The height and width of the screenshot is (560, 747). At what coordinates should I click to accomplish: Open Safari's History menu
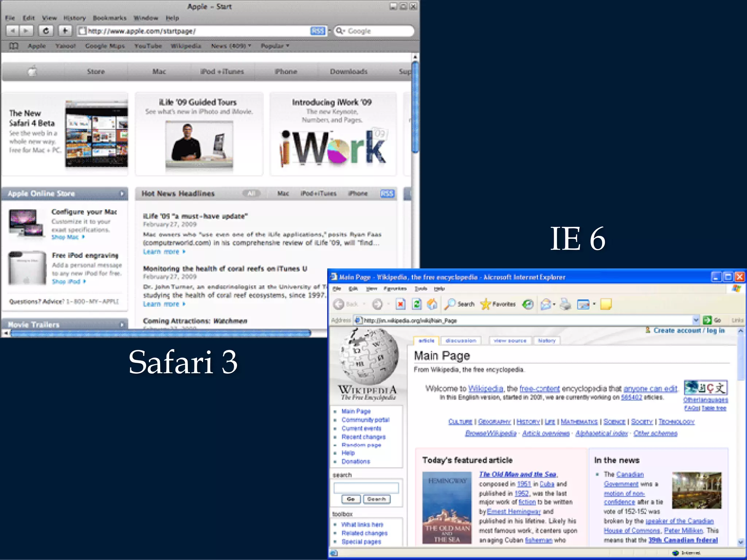[x=74, y=18]
